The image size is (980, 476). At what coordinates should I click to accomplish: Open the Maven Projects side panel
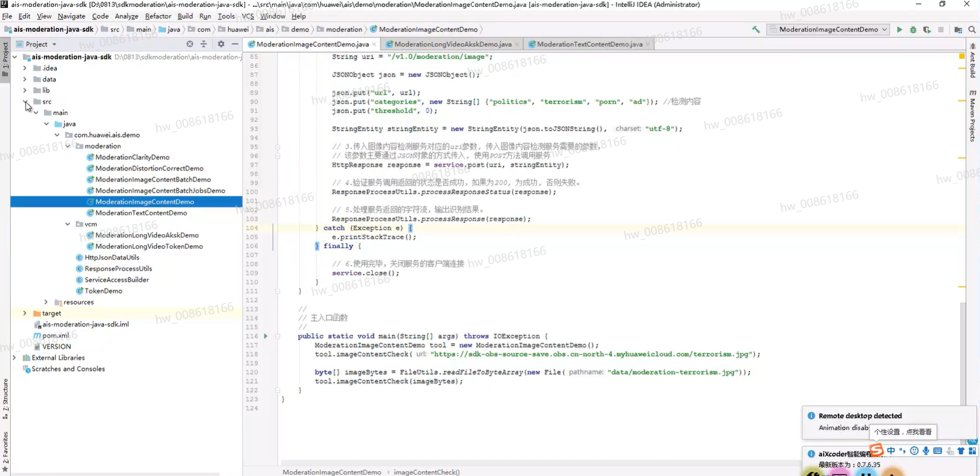coord(973,115)
